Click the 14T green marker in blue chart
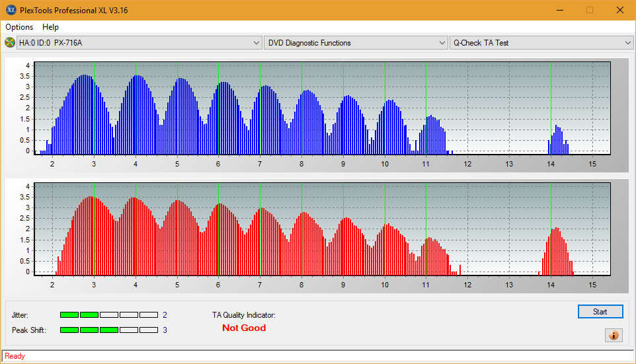This screenshot has height=364, width=636. click(x=551, y=108)
